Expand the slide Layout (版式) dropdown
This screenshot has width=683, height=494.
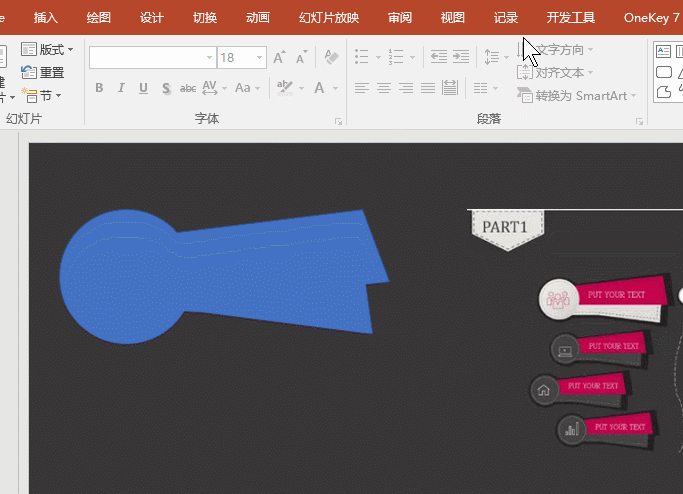[x=48, y=49]
